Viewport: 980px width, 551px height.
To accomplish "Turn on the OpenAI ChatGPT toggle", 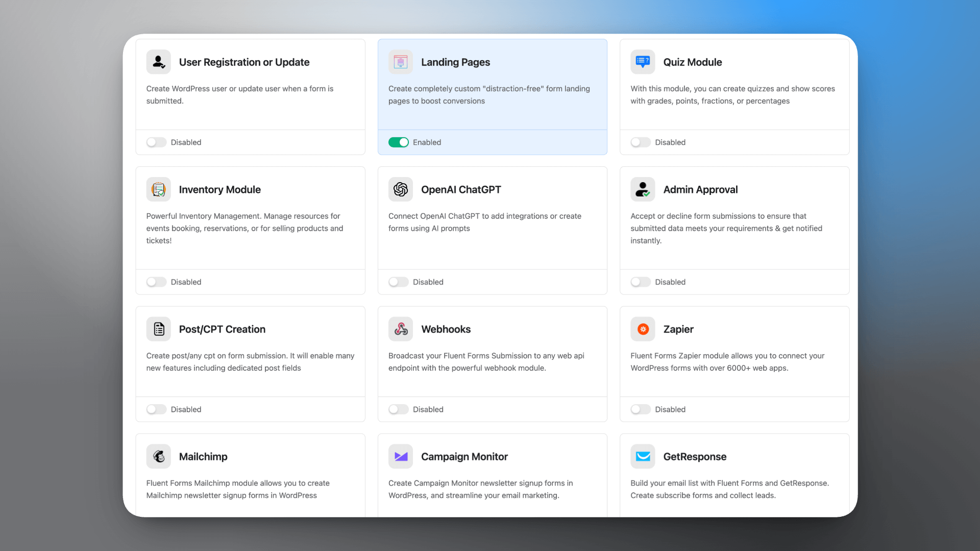I will point(398,282).
